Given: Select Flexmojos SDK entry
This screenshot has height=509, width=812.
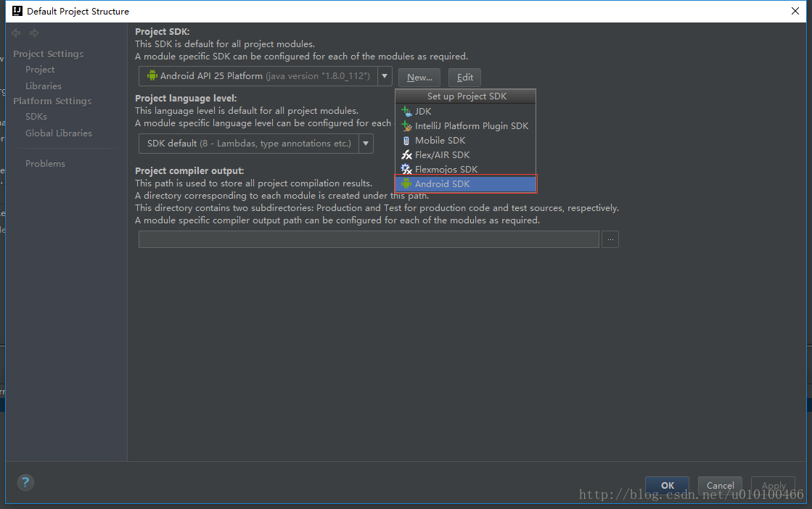Looking at the screenshot, I should coord(446,169).
